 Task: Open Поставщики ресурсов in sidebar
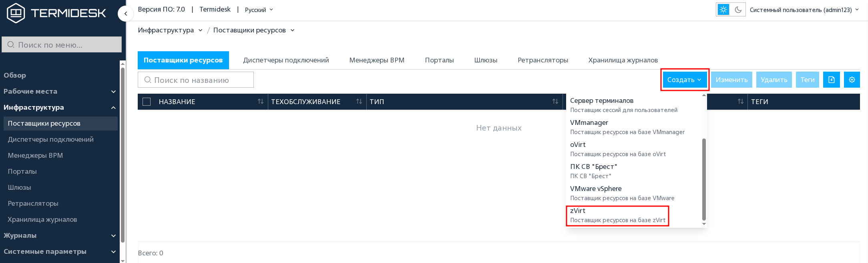[x=60, y=123]
